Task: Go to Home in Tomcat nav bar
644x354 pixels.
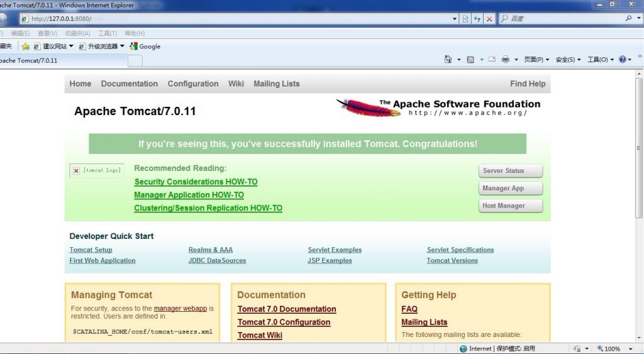Action: tap(80, 84)
